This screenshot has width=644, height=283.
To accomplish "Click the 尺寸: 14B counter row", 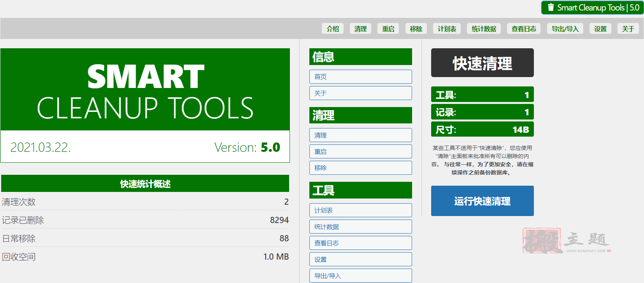I will pyautogui.click(x=483, y=129).
